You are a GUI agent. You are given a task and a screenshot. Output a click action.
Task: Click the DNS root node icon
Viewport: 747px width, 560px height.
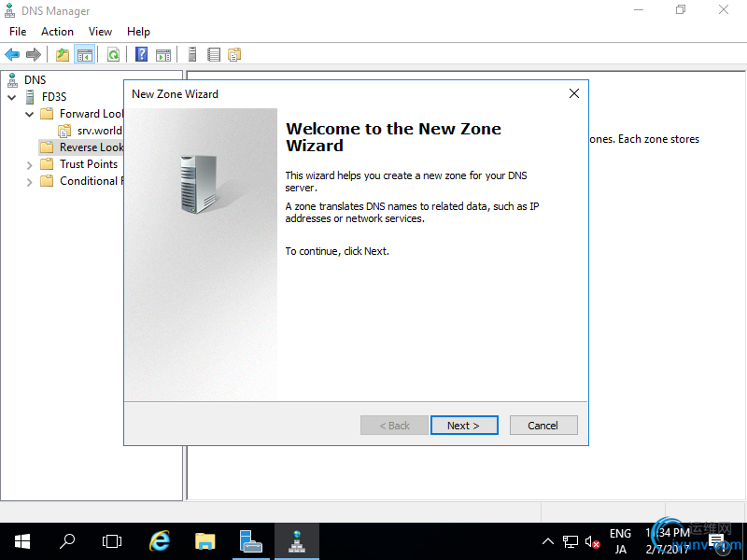[x=12, y=80]
